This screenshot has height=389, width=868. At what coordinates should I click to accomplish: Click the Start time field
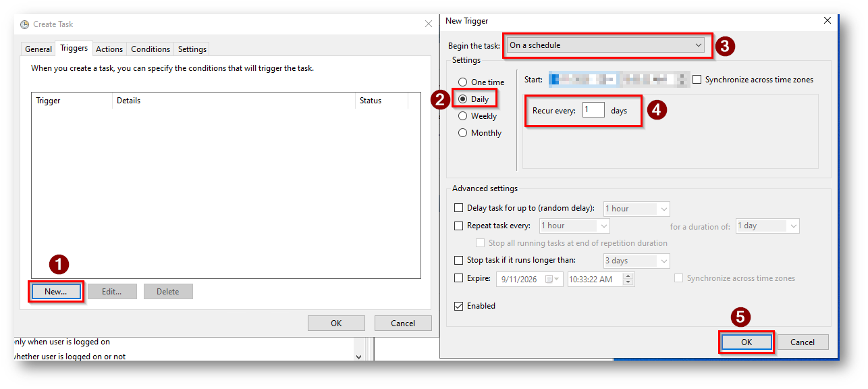click(x=654, y=80)
